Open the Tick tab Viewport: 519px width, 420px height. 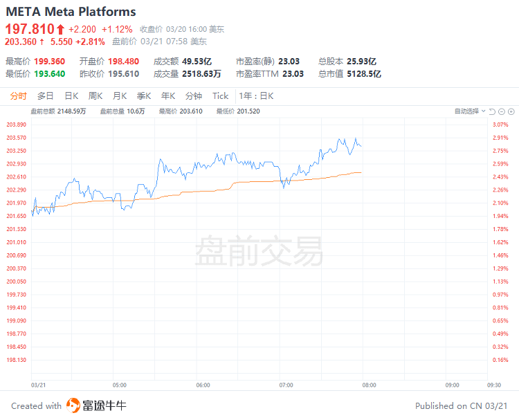pos(221,96)
